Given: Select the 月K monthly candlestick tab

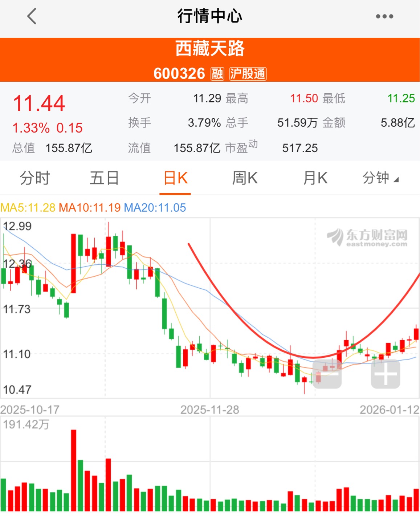Looking at the screenshot, I should tap(315, 178).
